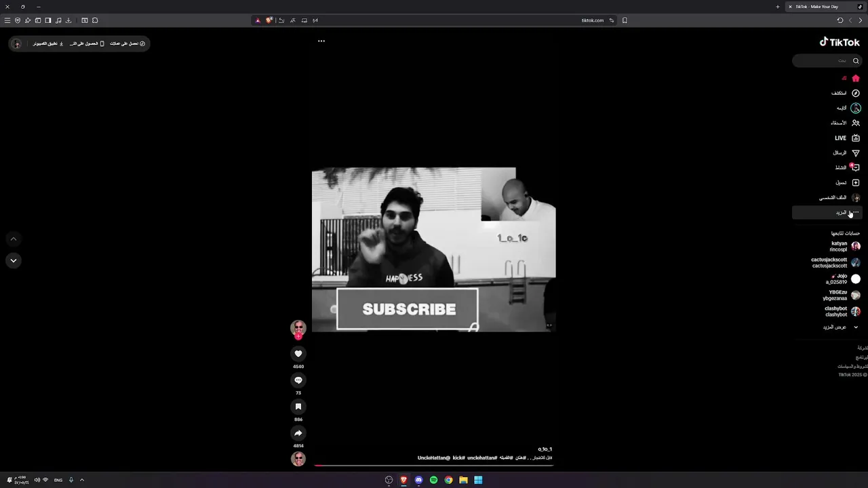This screenshot has width=868, height=488.
Task: Click the #unclehattan hashtag
Action: pos(482,458)
